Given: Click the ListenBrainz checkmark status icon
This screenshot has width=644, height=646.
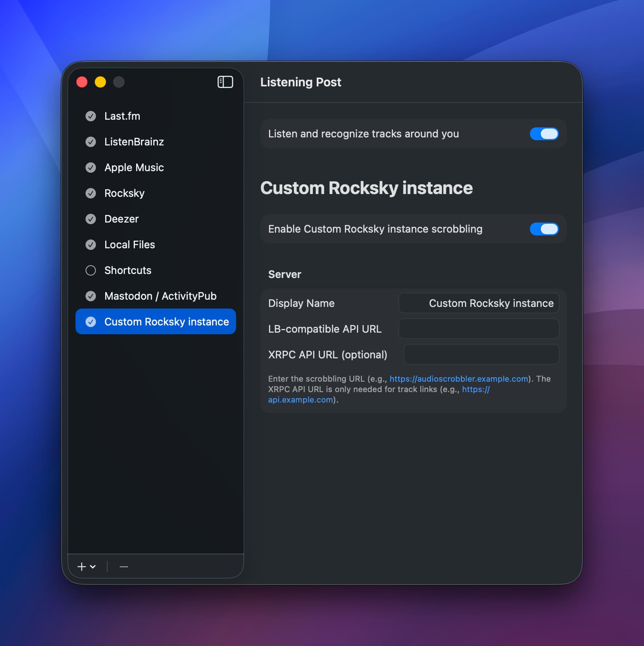Looking at the screenshot, I should pyautogui.click(x=91, y=142).
